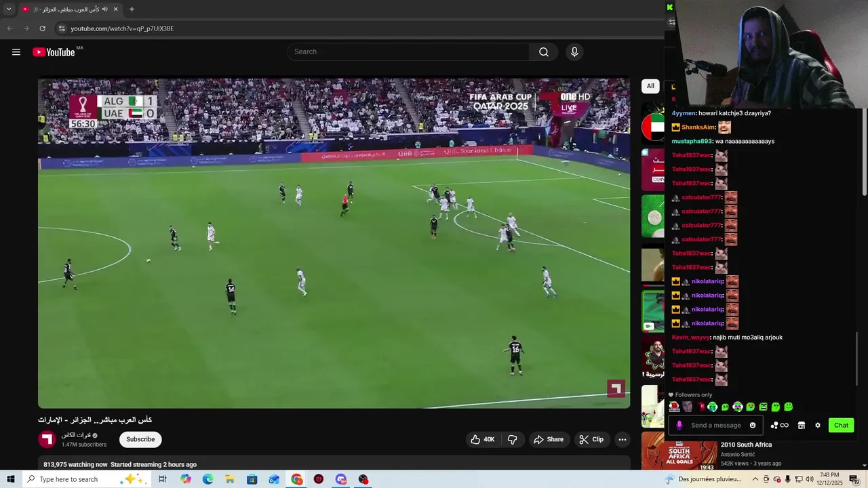Focus the YouTube search box

pyautogui.click(x=409, y=52)
